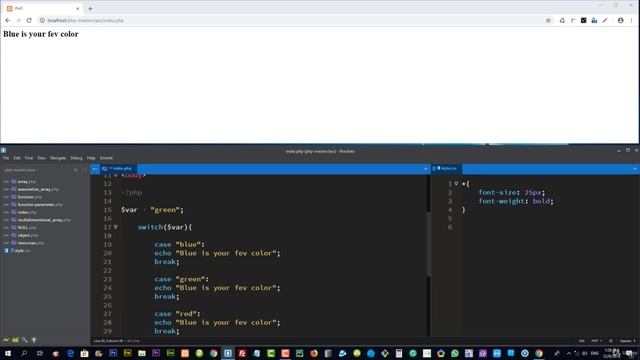The width and height of the screenshot is (640, 360).
Task: Click Line 20 cursor position in status bar
Action: (109, 341)
